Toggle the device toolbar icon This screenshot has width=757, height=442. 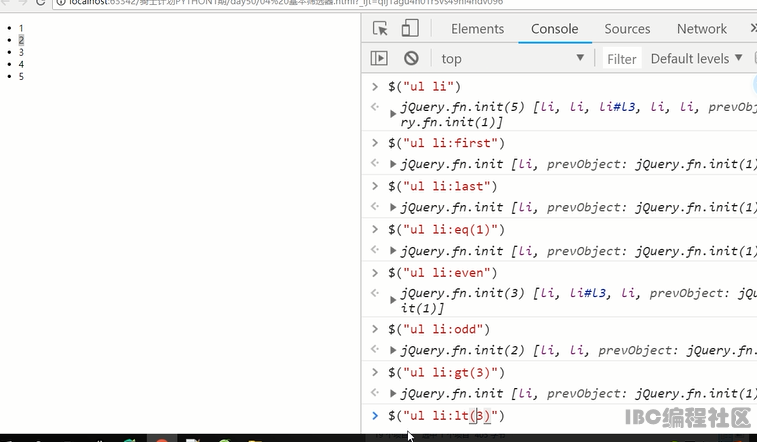[410, 29]
